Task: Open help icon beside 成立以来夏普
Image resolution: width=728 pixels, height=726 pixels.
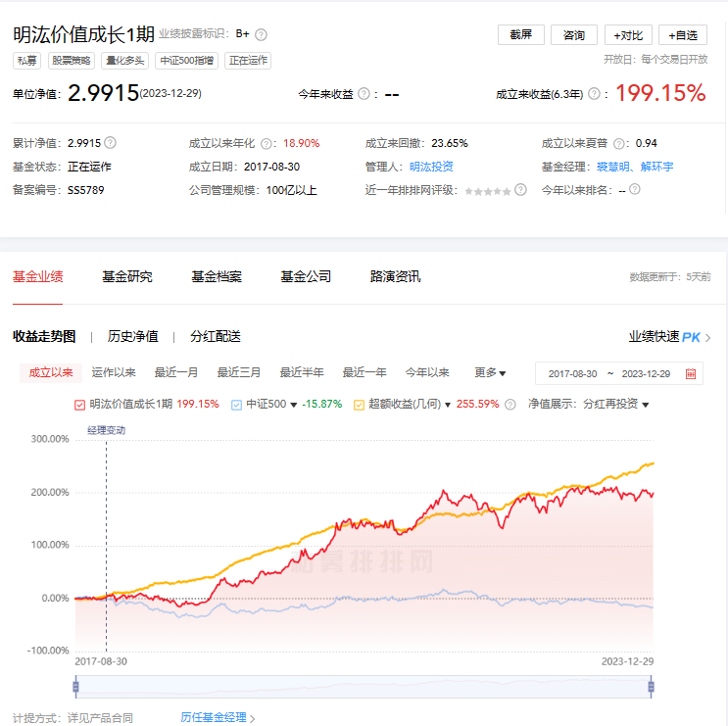Action: [619, 144]
